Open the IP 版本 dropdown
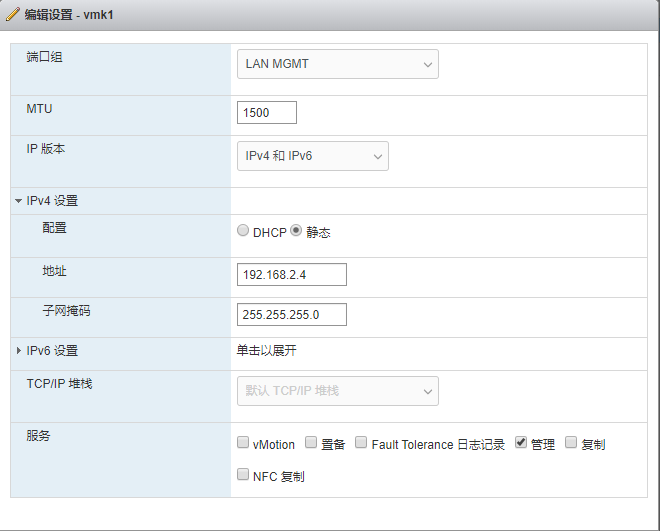660x531 pixels. coord(313,156)
